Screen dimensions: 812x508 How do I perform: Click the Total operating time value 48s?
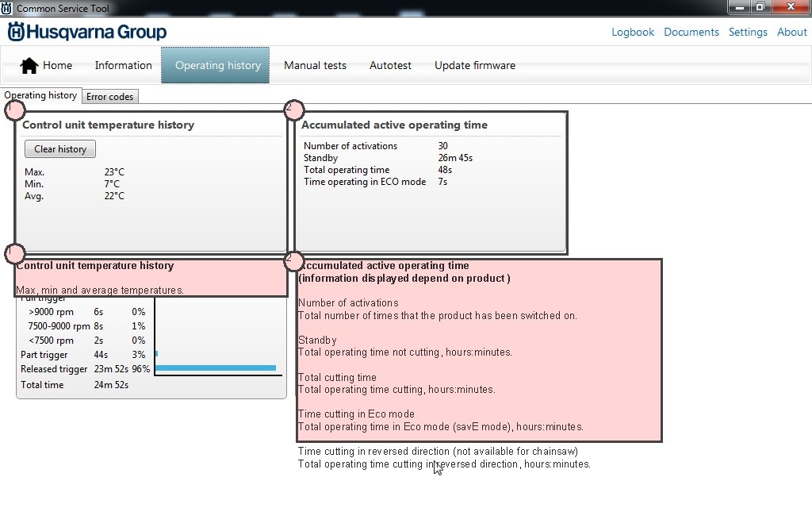(x=445, y=170)
